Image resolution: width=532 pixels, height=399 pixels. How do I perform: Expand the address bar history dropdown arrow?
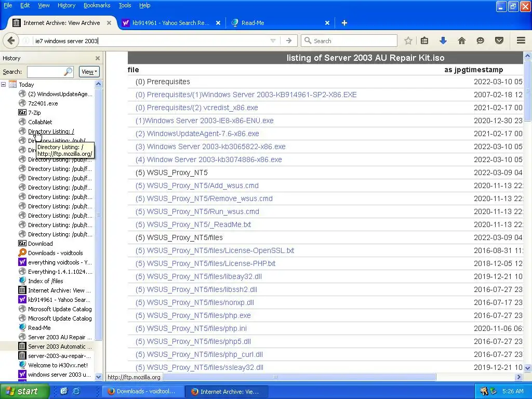click(x=273, y=41)
